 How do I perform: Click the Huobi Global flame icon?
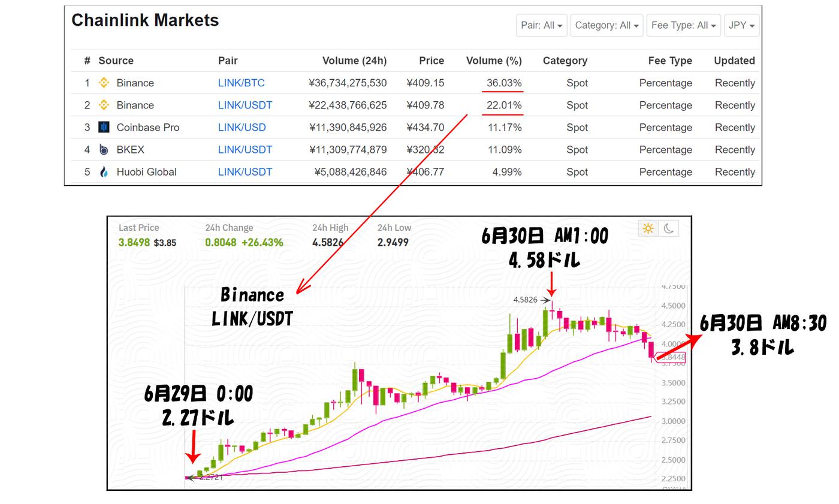(x=104, y=172)
